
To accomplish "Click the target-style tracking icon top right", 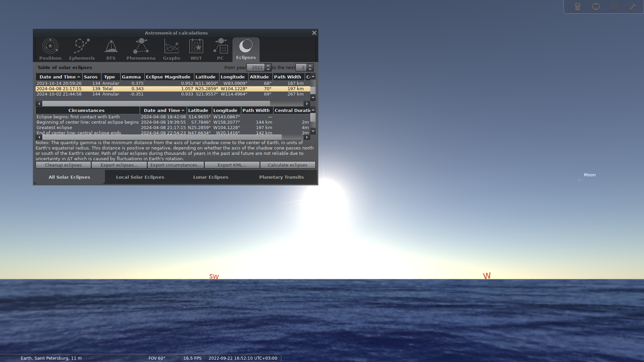I will [614, 6].
